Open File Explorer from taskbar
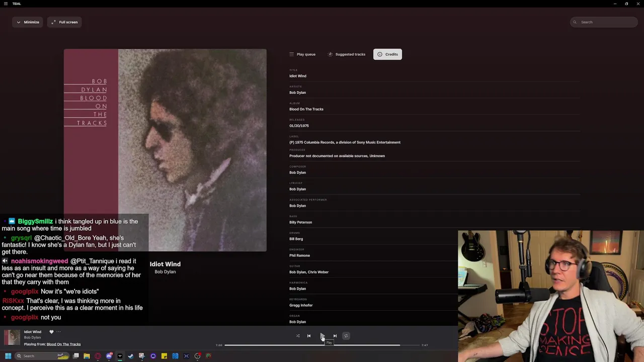Viewport: 644px width, 362px height. click(87, 356)
